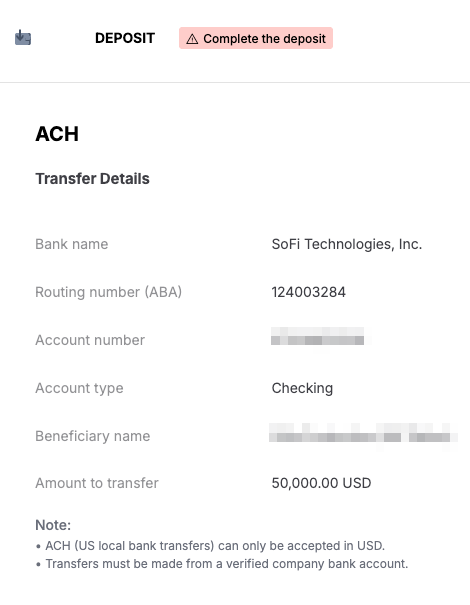Open the Complete the deposit badge
The image size is (470, 605).
[256, 38]
